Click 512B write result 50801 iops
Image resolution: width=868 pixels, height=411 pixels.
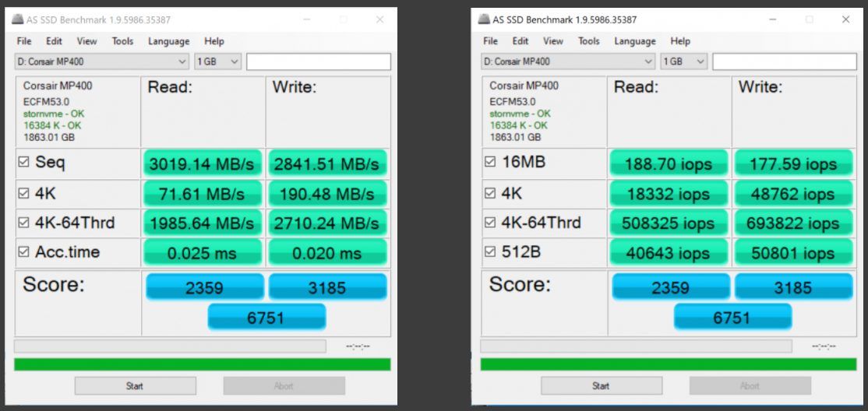click(793, 253)
